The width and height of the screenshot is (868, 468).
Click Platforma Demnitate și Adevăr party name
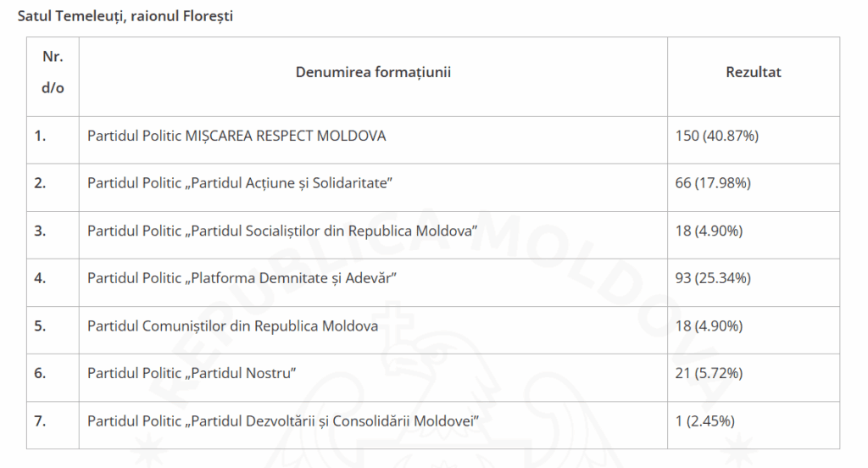point(242,278)
